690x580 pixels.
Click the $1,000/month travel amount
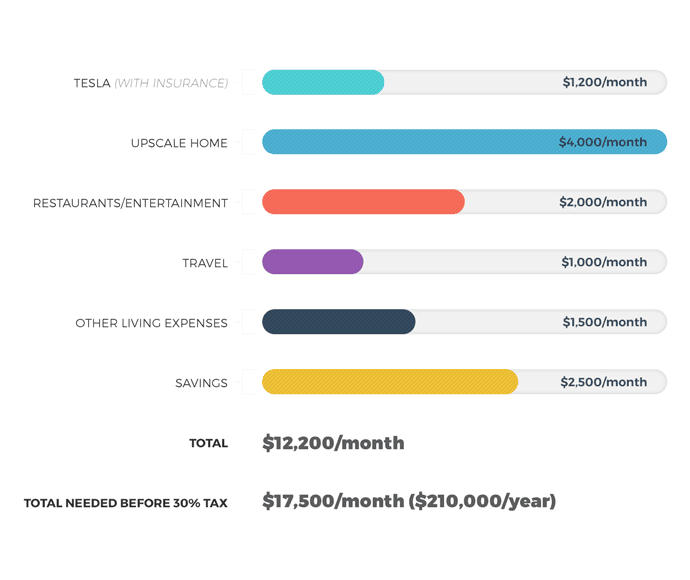604,262
